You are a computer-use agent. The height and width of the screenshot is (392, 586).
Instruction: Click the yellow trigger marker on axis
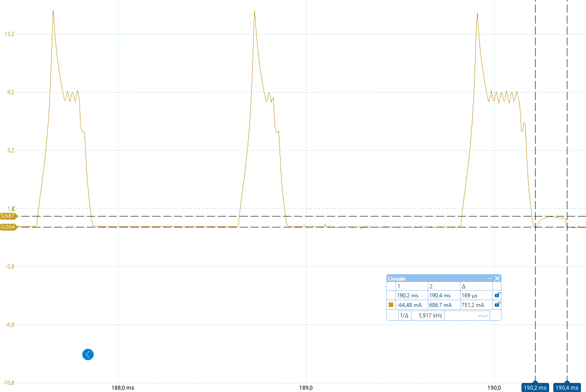(12, 208)
